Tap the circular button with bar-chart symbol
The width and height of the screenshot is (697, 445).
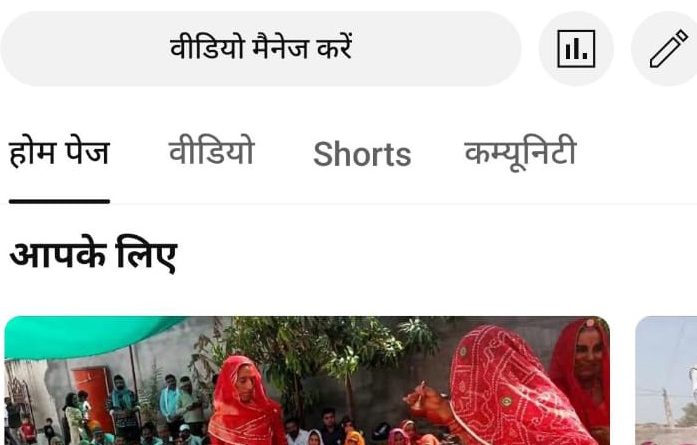(576, 49)
